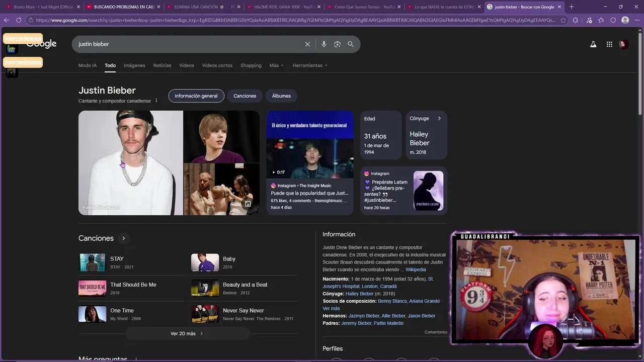Expand Ver 20 más songs
644x362 pixels.
pos(187,333)
